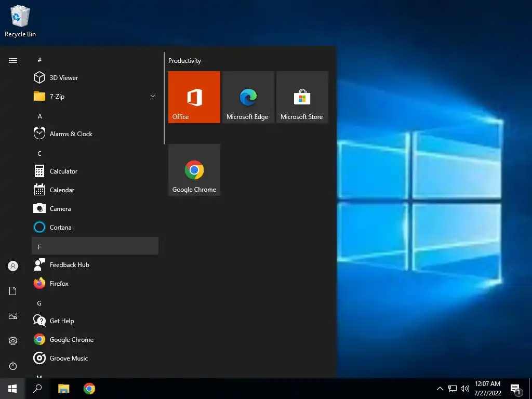Click the Power button in Start sidebar
The height and width of the screenshot is (399, 532).
(13, 366)
